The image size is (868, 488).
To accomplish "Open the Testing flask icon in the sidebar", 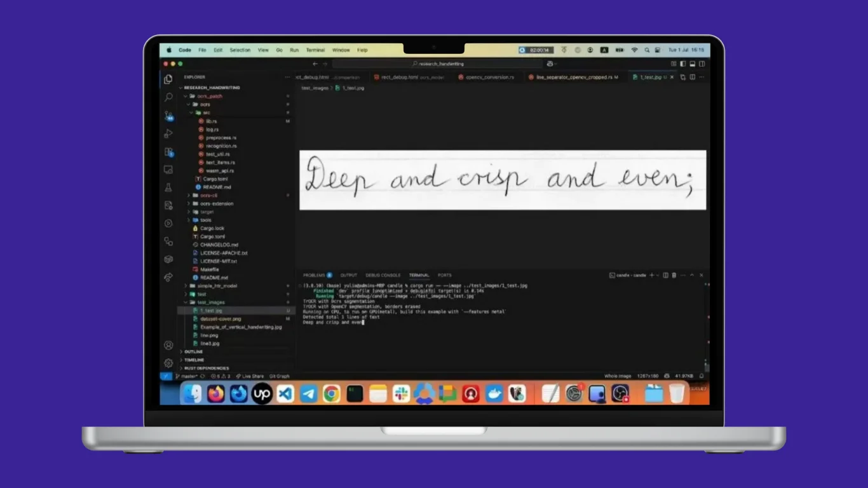I will click(168, 187).
